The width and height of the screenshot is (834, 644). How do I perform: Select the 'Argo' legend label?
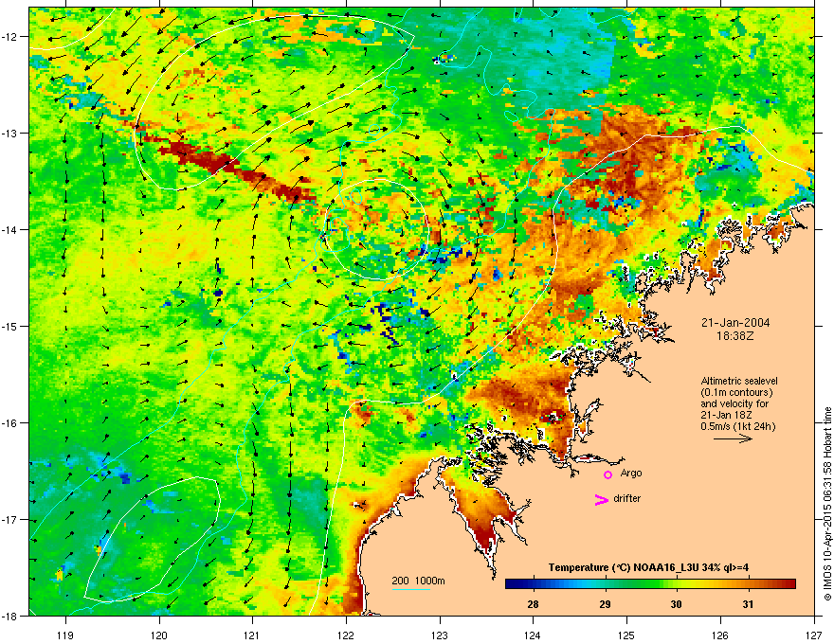coord(631,473)
